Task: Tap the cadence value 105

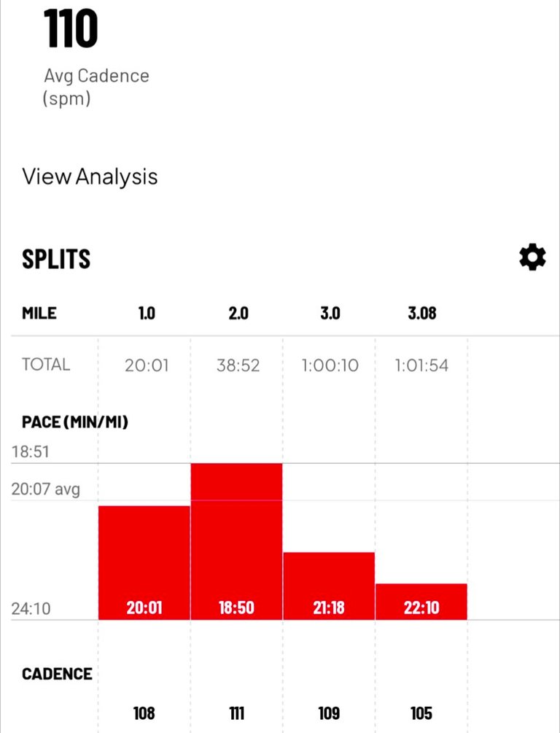Action: [x=421, y=713]
